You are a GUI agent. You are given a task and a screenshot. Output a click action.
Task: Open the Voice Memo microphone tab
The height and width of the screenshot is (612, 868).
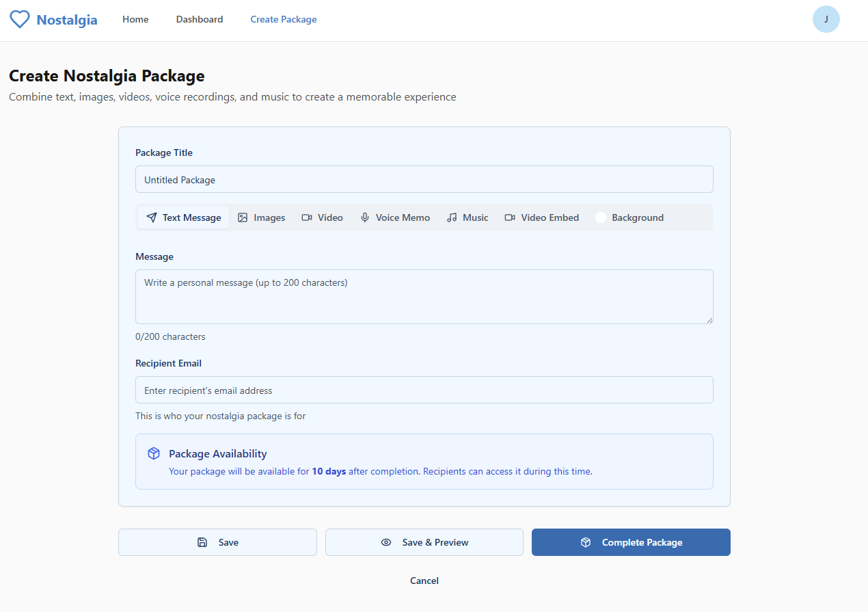pos(365,217)
